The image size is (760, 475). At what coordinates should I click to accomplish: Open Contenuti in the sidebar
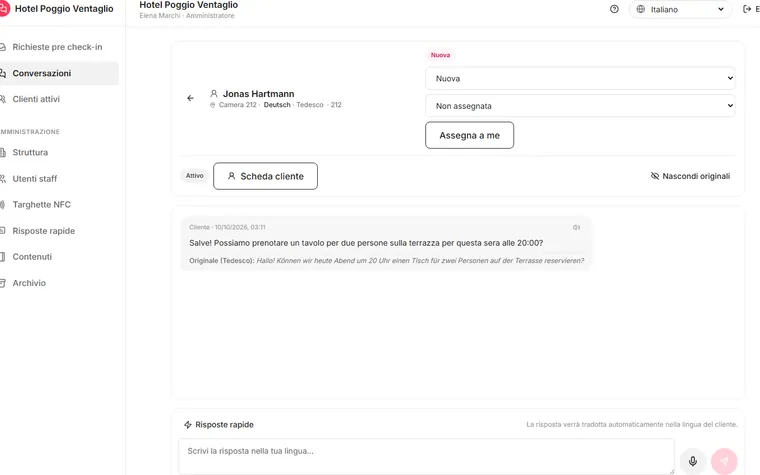[57, 256]
